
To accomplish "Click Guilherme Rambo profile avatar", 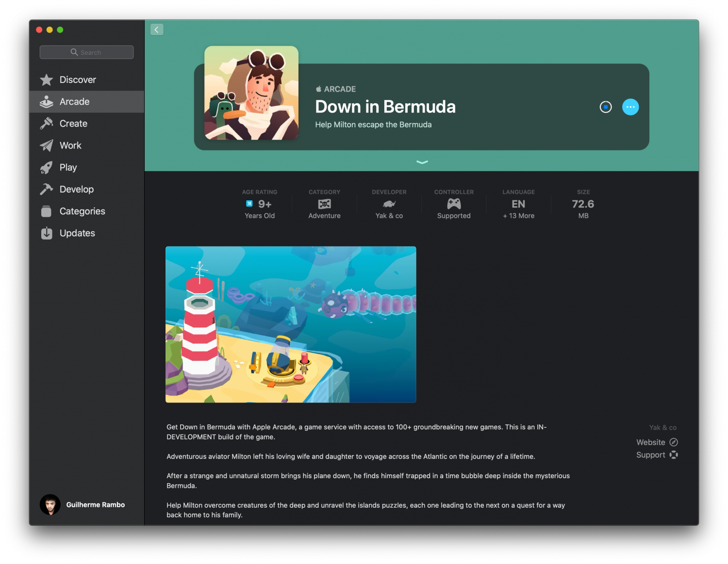I will tap(50, 505).
